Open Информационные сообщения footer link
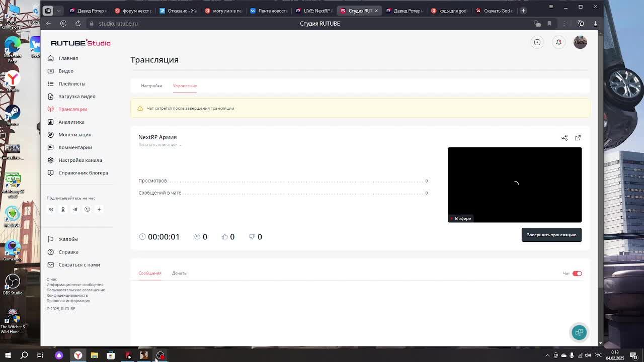Viewport: 644px width, 362px height. [75, 285]
